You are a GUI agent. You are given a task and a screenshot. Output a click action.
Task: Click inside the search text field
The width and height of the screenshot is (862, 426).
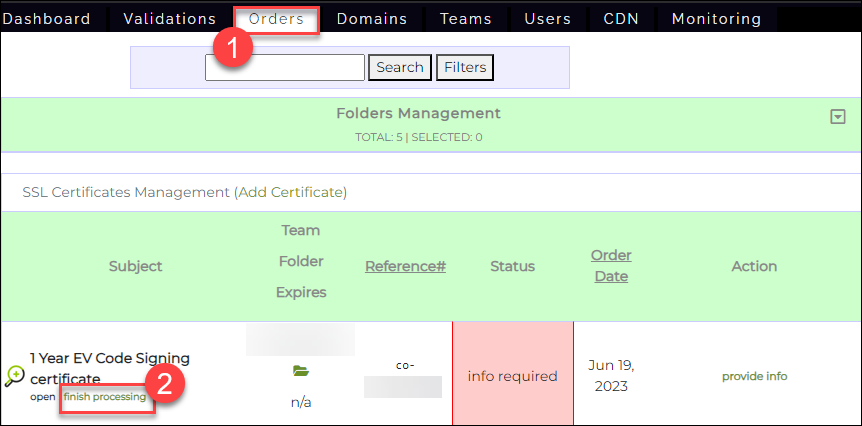tap(285, 68)
